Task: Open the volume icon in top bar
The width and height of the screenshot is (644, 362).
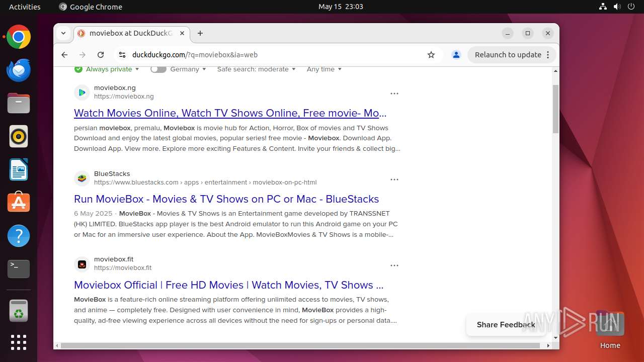Action: pos(617,7)
